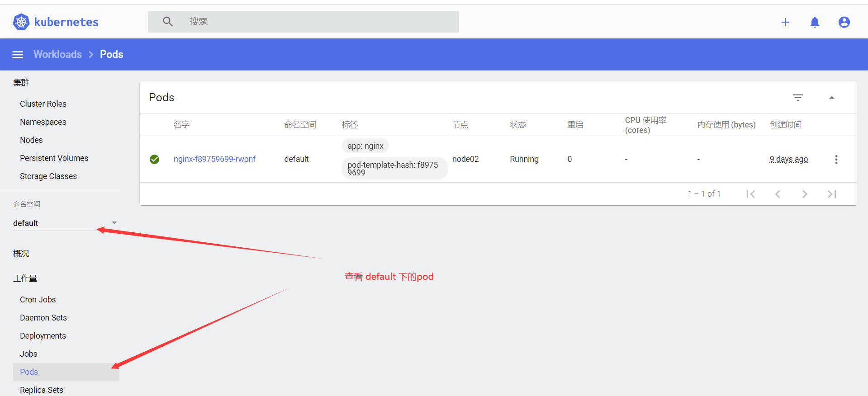
Task: Click the Pods breadcrumb
Action: (x=111, y=54)
